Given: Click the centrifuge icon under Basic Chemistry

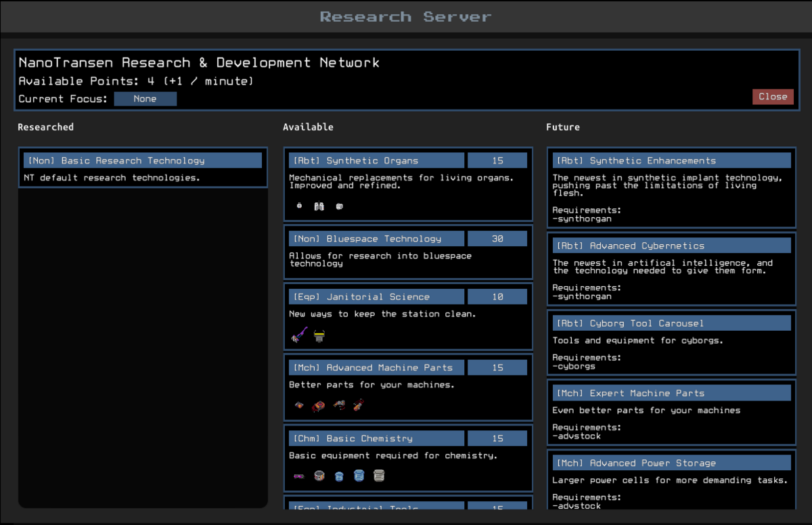Looking at the screenshot, I should click(x=319, y=475).
